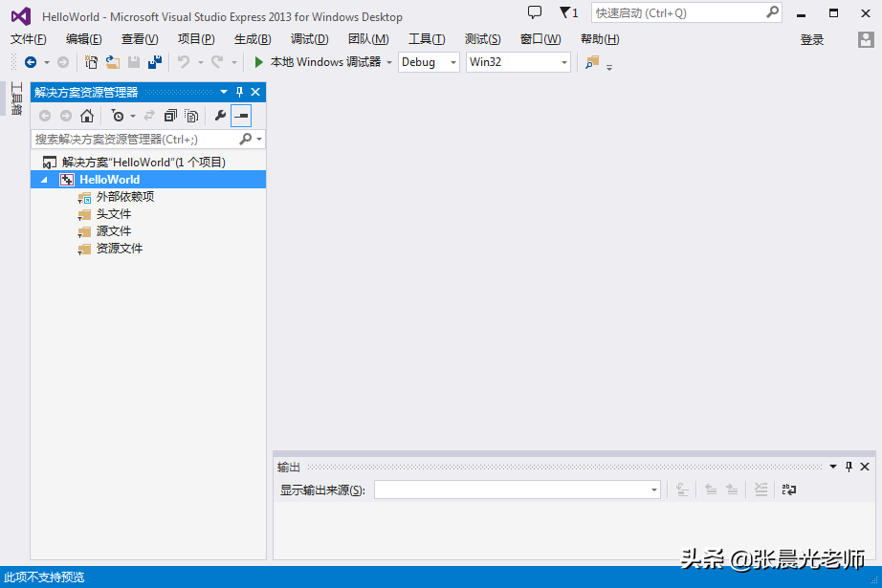Open the Debug configuration dropdown

[429, 62]
